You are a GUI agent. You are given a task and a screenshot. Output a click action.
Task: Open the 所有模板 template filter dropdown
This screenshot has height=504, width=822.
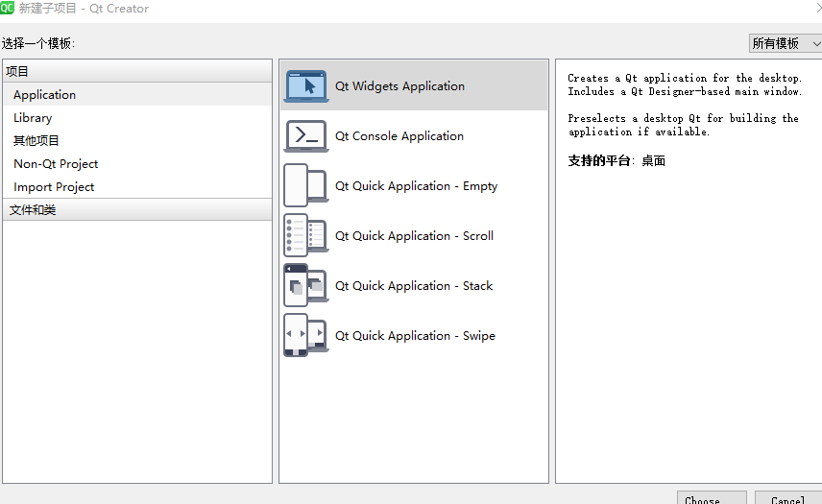(x=786, y=43)
